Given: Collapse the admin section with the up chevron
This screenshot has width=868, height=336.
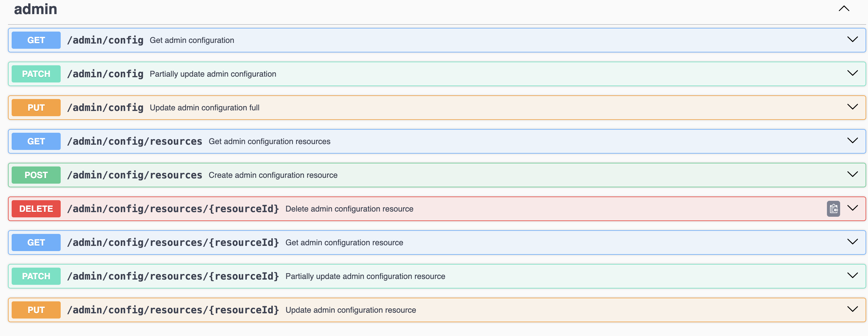Looking at the screenshot, I should 844,8.
